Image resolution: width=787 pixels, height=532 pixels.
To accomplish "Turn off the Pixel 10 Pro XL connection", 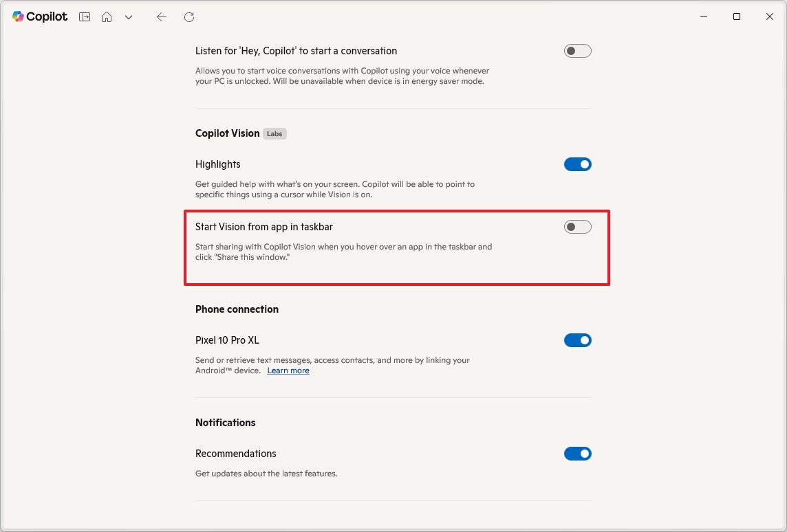I will pyautogui.click(x=577, y=340).
